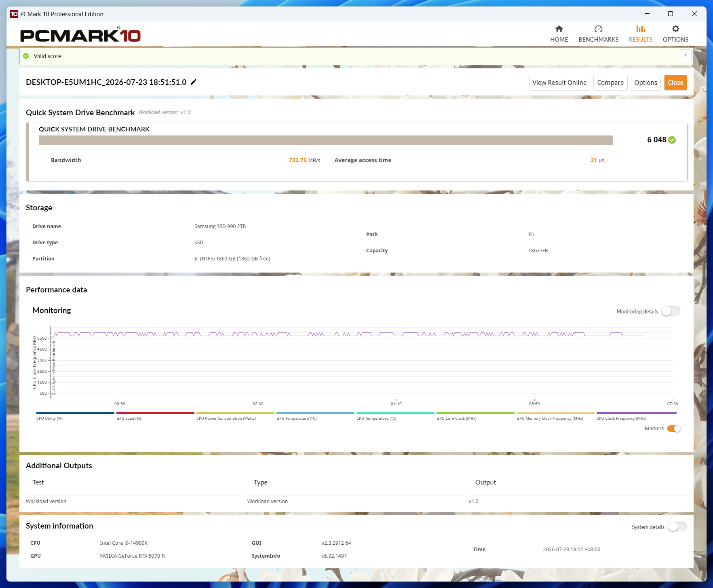Open the HOME tab
713x588 pixels.
pos(559,34)
